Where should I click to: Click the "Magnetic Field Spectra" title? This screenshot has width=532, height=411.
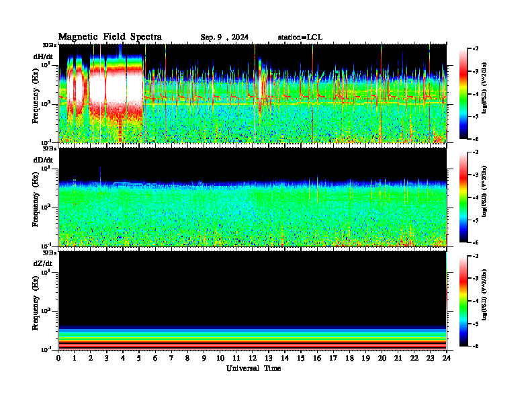coord(110,37)
